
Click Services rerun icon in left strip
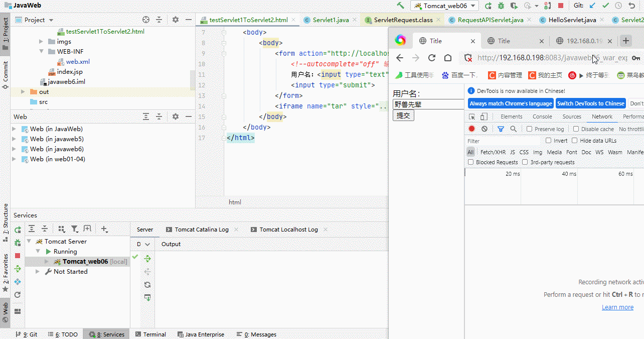click(x=18, y=230)
